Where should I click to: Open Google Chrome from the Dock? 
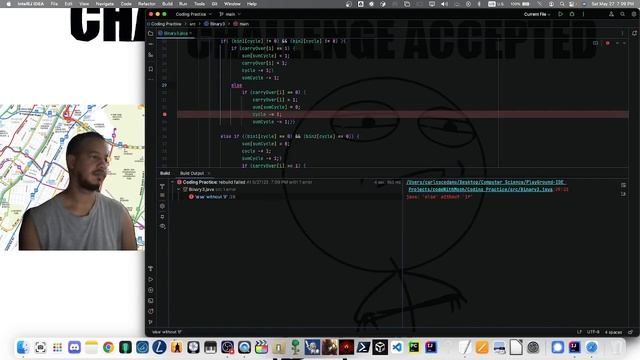pos(108,347)
